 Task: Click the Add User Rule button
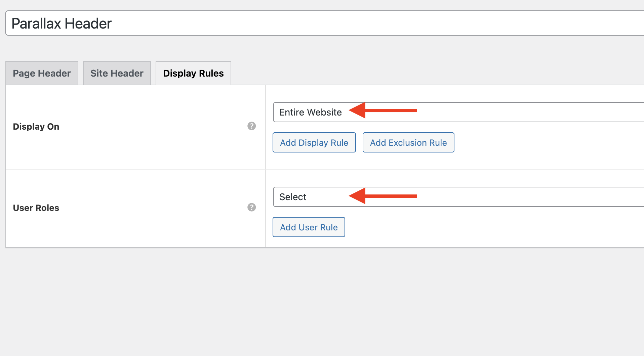coord(309,227)
